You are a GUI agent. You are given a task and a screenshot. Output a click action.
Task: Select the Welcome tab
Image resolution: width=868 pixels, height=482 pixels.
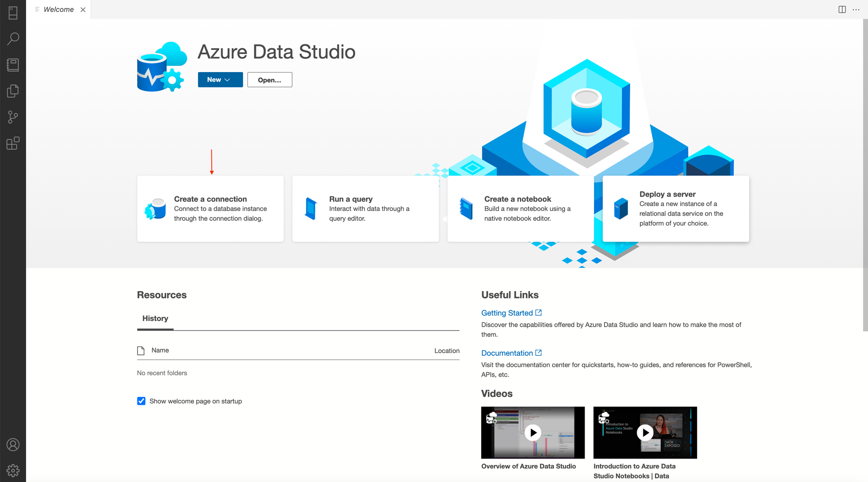pos(59,9)
